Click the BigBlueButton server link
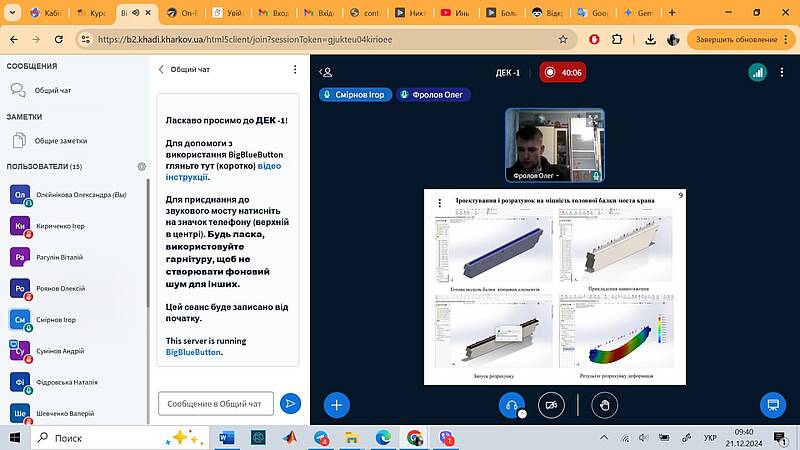800x450 pixels. click(194, 352)
